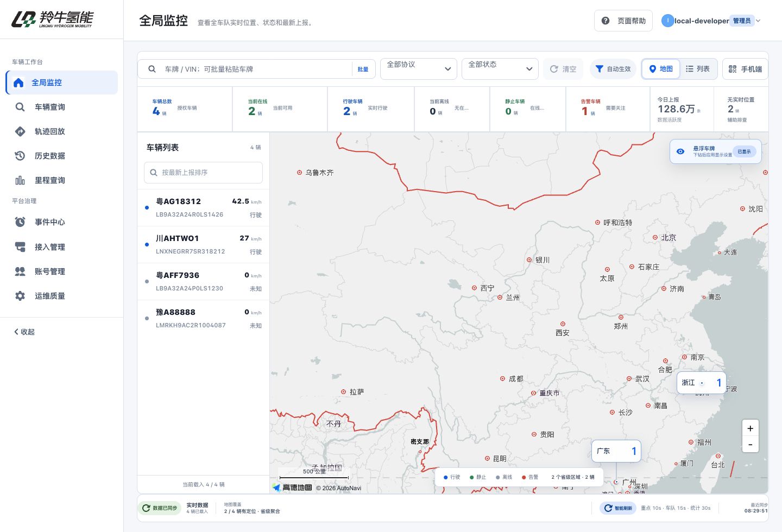Click the home icon beside 全局监控

[18, 83]
